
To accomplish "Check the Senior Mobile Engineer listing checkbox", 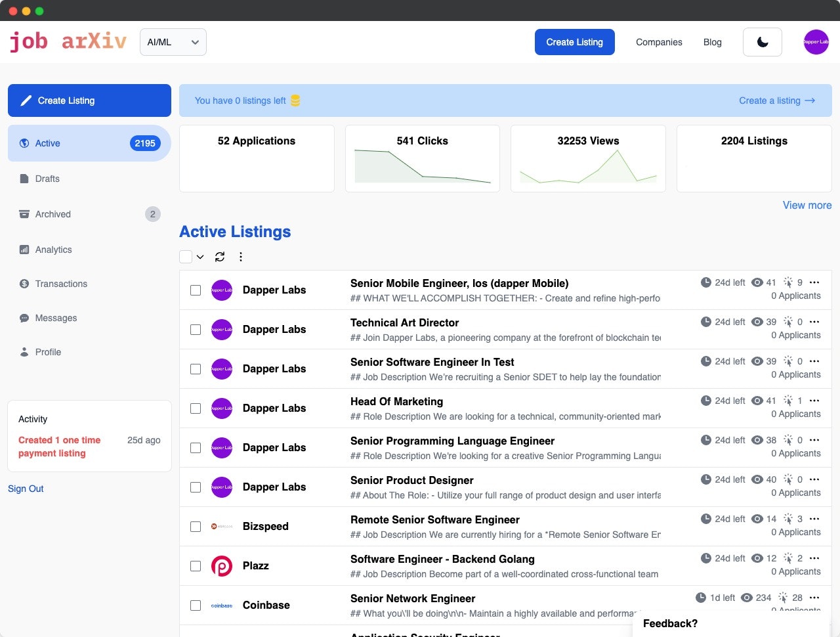I will [196, 290].
